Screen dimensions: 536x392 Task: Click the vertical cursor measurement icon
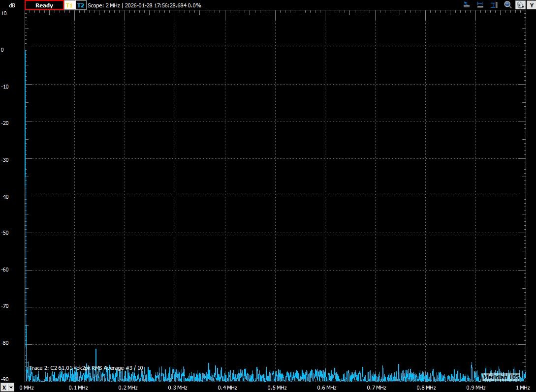coord(493,5)
